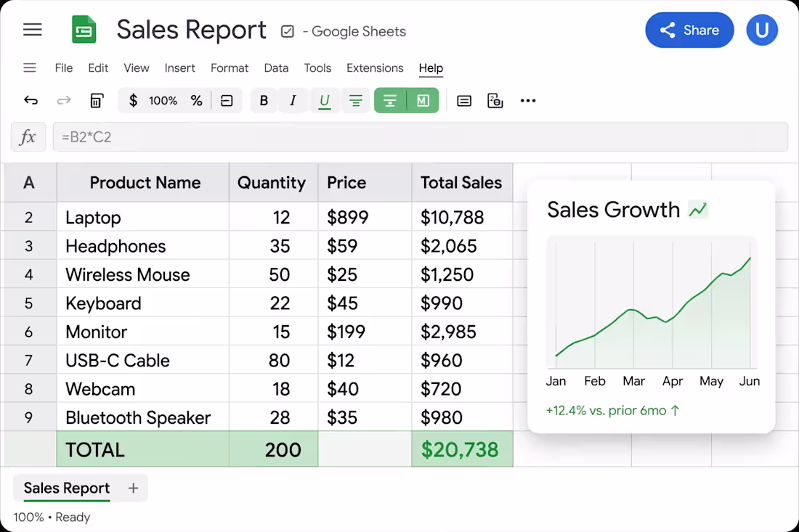This screenshot has height=532, width=799.
Task: Open the hamburger menu at top left
Action: coord(33,30)
